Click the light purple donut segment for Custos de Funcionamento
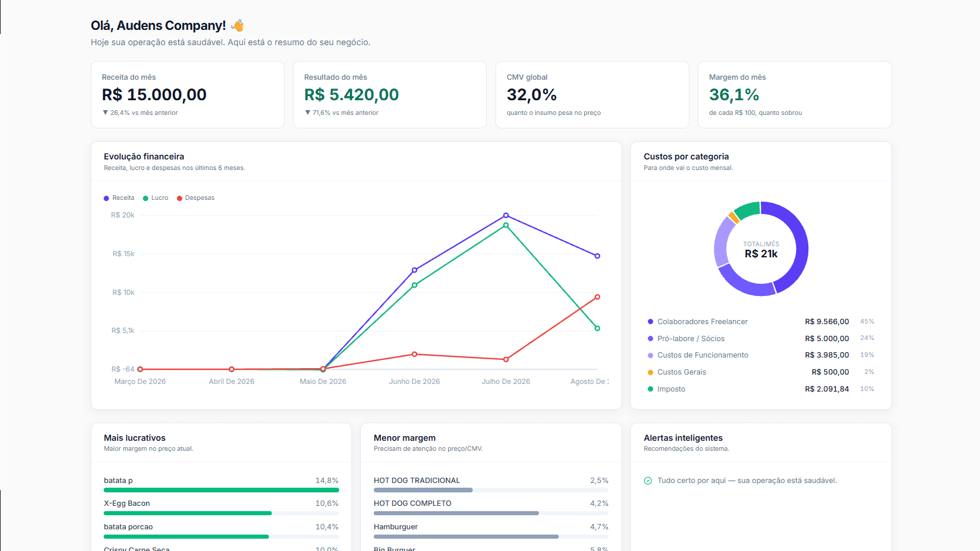 pos(722,242)
